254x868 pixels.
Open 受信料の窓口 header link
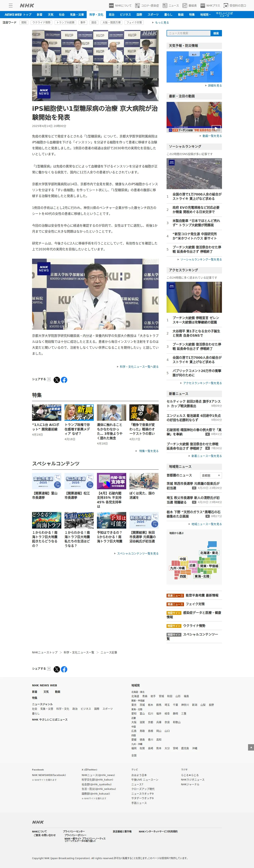[235, 5]
